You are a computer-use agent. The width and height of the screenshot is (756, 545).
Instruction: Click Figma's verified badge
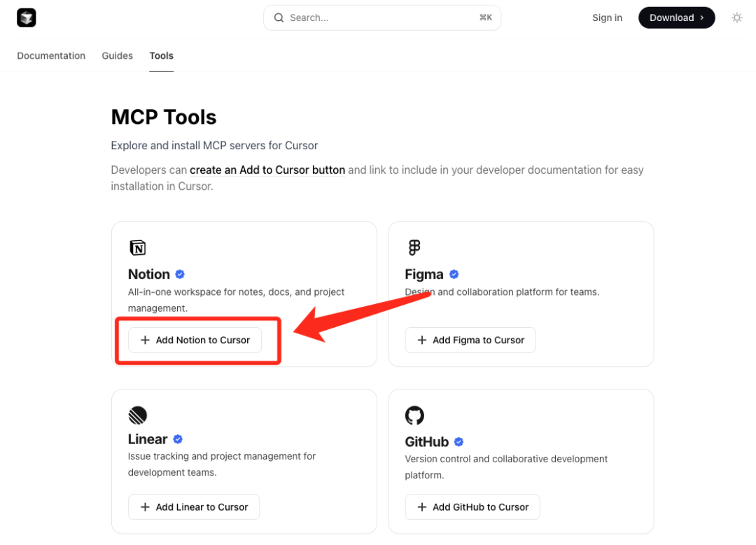pos(454,275)
